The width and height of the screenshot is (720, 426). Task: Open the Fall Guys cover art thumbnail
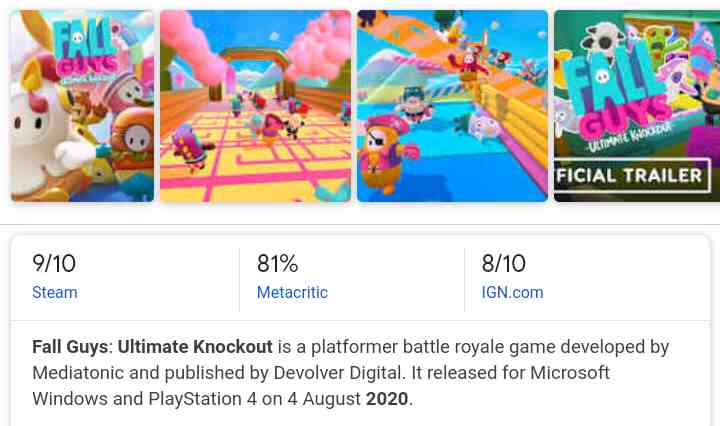coord(82,106)
